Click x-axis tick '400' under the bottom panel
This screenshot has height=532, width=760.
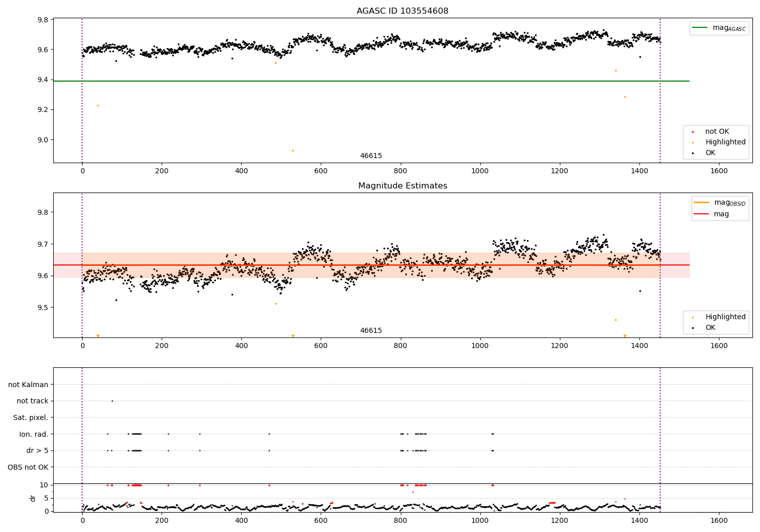point(241,520)
